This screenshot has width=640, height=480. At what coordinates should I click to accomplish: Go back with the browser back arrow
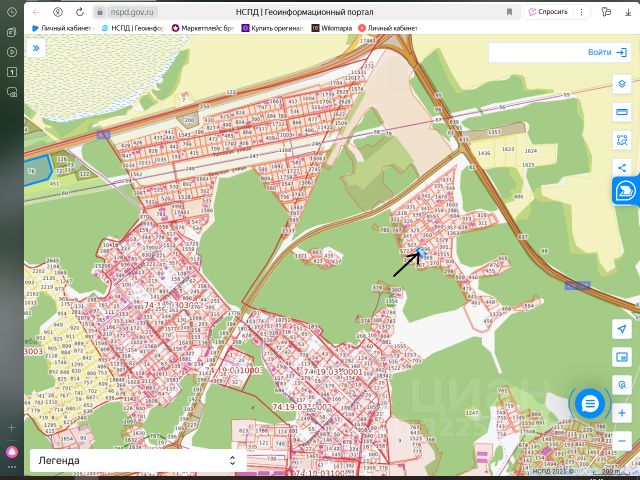coord(36,12)
